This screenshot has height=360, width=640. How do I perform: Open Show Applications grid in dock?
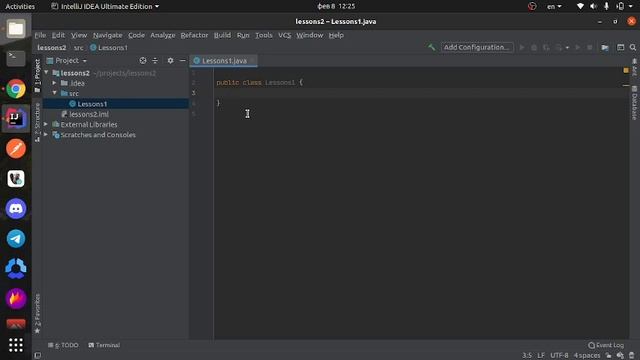coord(16,345)
